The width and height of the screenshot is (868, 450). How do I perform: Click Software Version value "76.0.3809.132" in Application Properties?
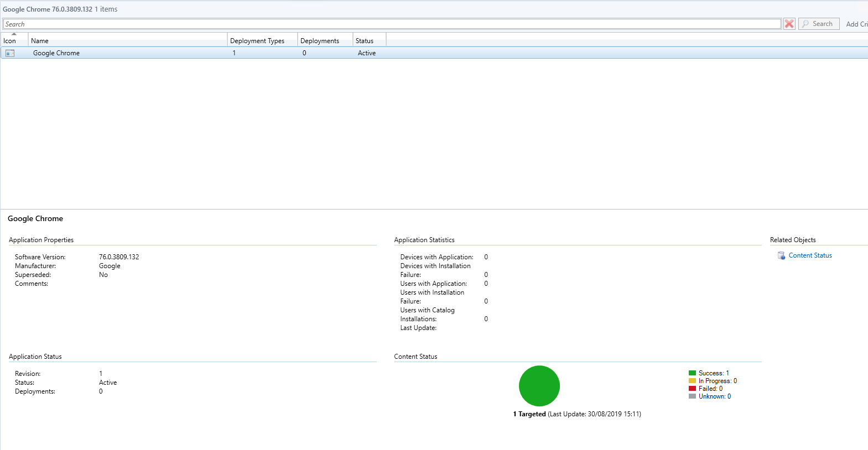(119, 257)
